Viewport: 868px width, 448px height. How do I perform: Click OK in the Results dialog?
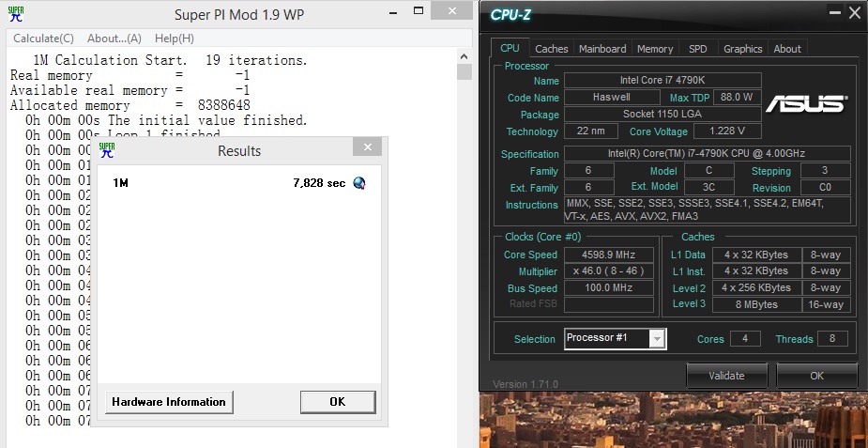point(338,402)
